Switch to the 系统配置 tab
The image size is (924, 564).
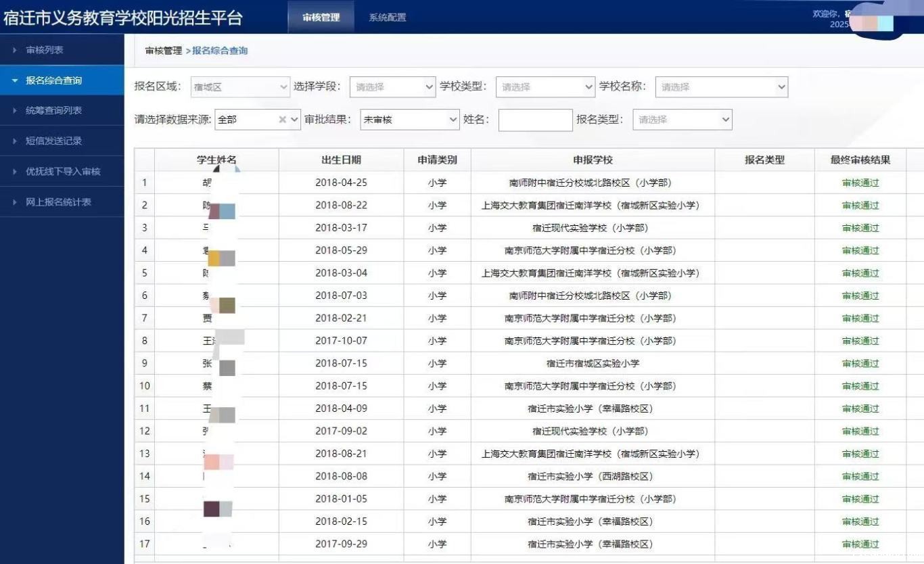(388, 18)
